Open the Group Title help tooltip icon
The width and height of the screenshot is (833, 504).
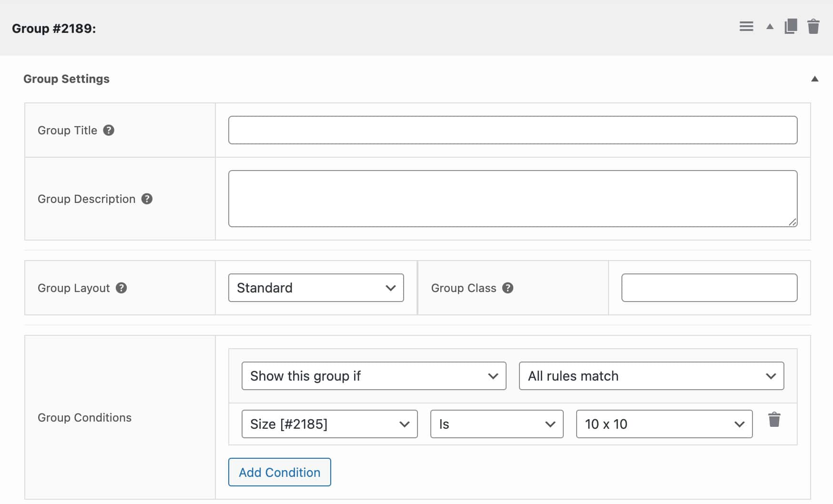[108, 130]
